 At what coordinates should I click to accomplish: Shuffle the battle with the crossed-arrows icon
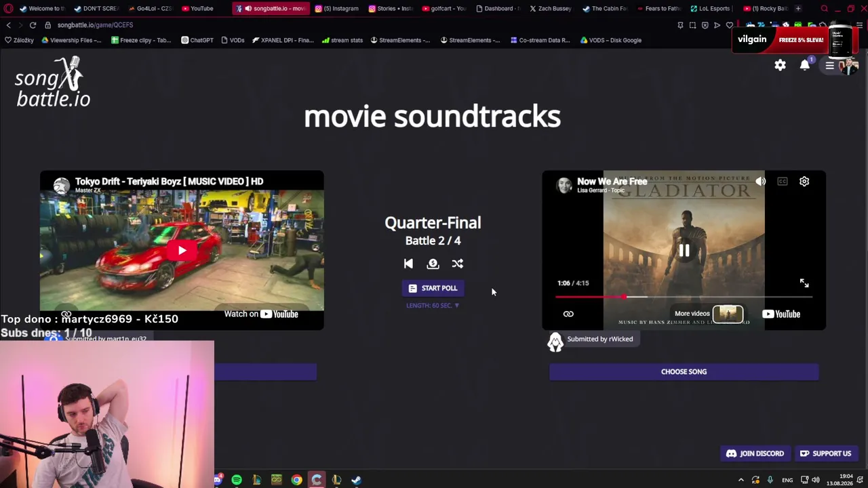[x=458, y=264]
